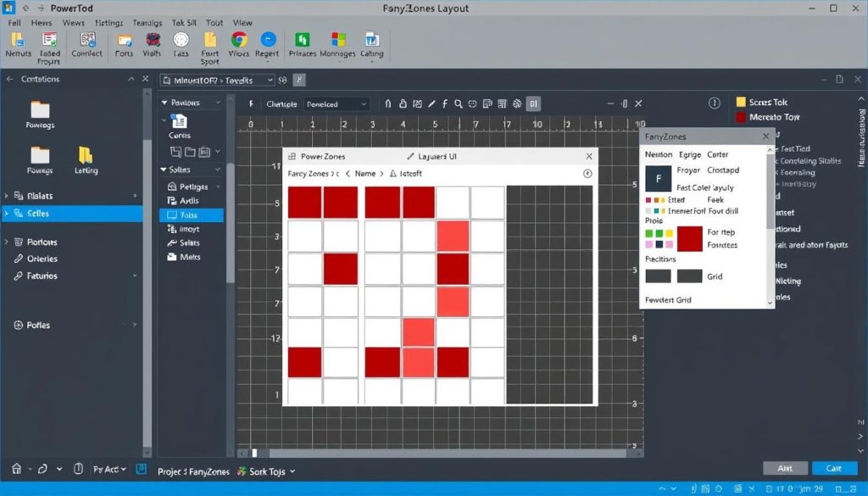Open the Comflect ribbon tool
The width and height of the screenshot is (868, 496).
(87, 39)
